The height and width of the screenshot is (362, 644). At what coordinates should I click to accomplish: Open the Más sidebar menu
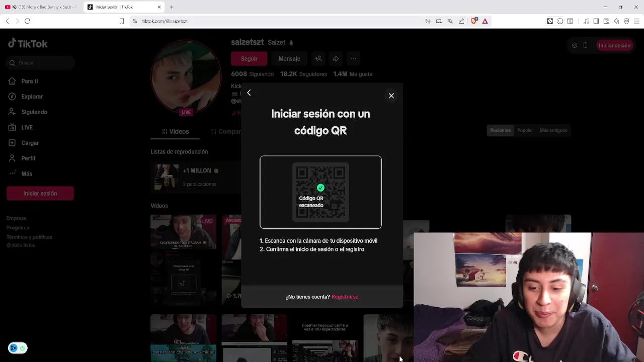(x=21, y=173)
